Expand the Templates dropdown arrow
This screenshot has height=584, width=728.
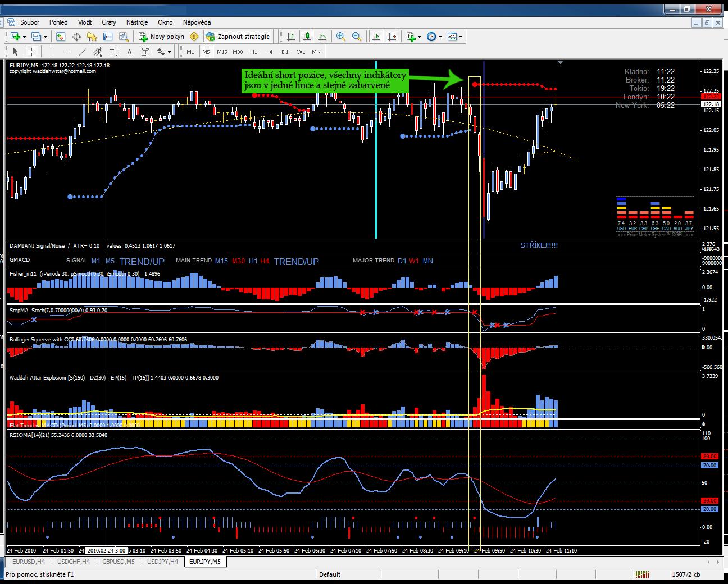(461, 36)
